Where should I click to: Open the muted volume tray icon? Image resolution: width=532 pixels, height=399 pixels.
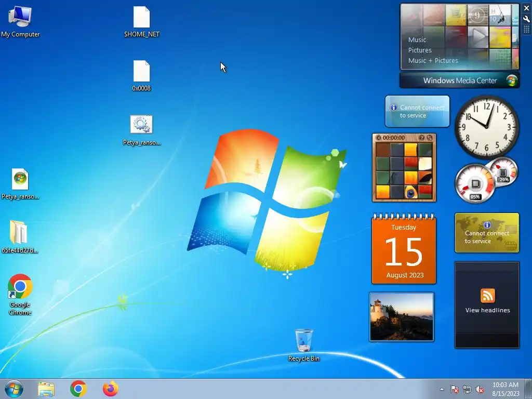(x=480, y=389)
